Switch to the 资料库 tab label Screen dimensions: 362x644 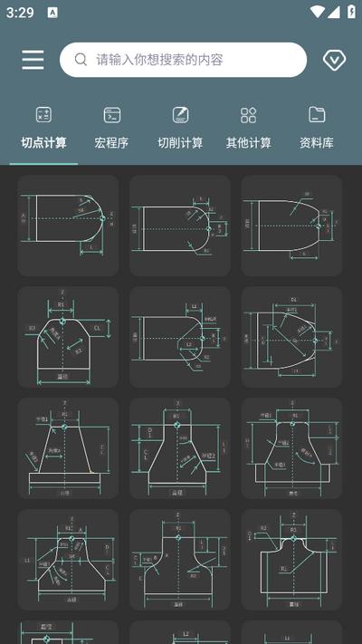317,143
